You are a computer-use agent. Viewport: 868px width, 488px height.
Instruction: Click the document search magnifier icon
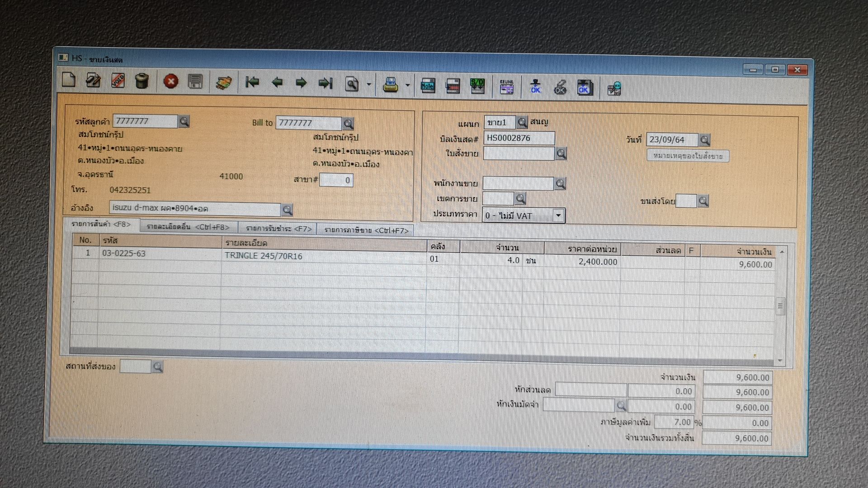352,84
